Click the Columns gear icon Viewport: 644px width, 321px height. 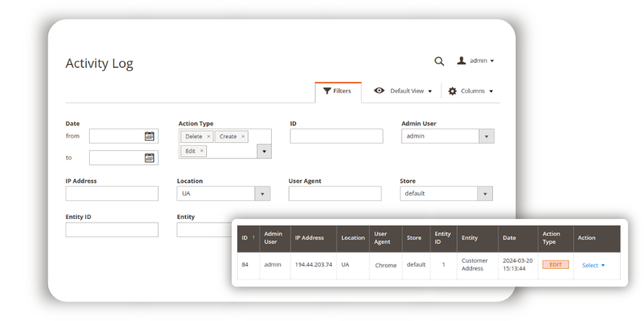click(452, 91)
